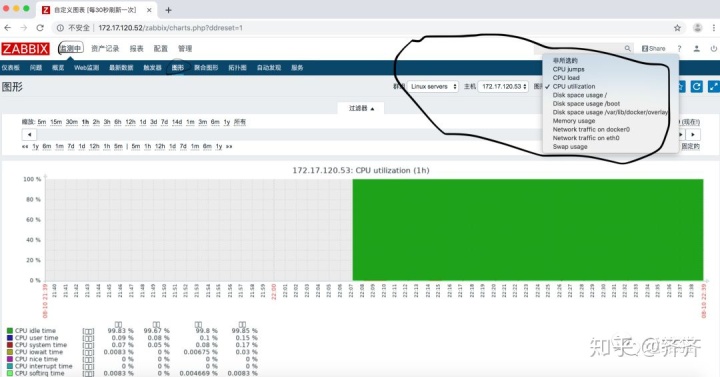Open the user profile icon in Zabbix header
The image size is (720, 377).
[697, 48]
